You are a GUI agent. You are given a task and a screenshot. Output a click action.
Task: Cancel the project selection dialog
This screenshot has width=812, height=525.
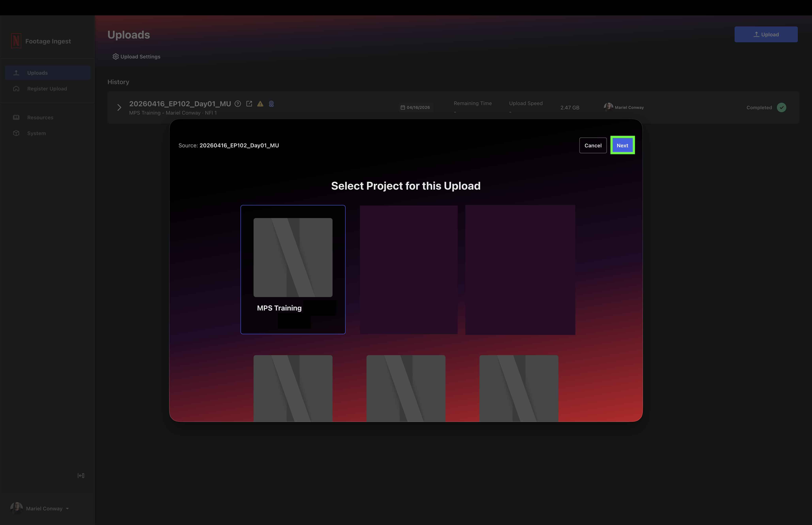click(593, 145)
